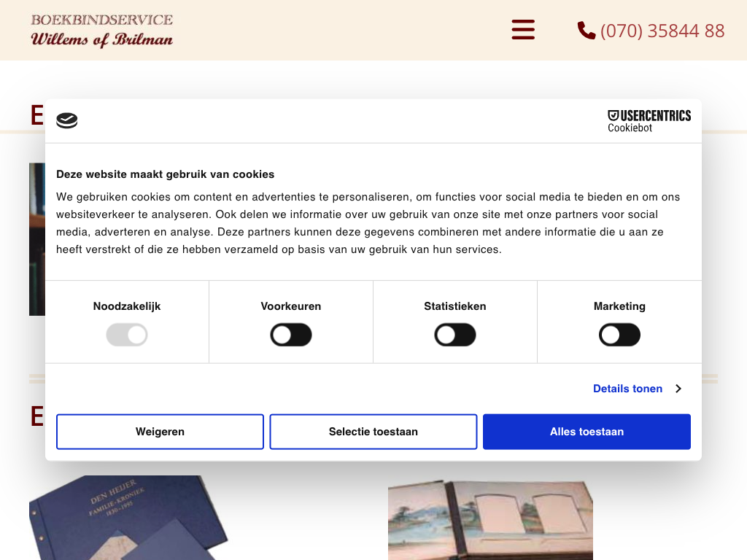Open the hamburger navigation menu
The image size is (747, 560).
pos(523,29)
